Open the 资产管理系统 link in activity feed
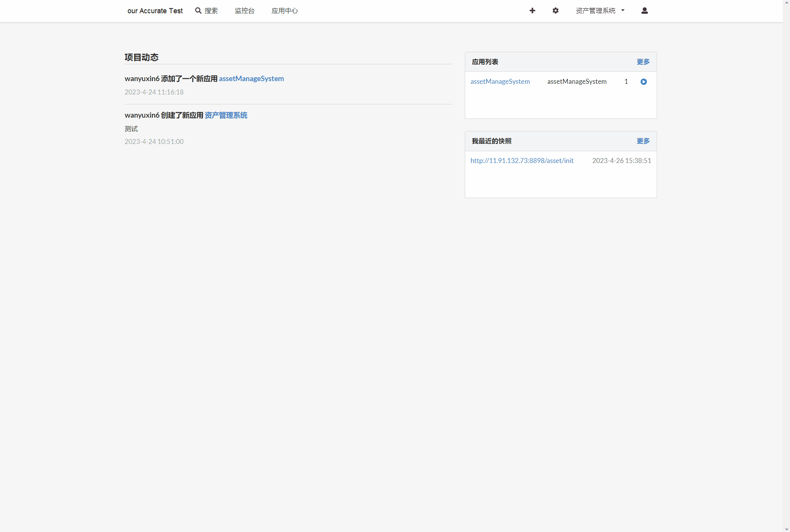 point(226,115)
